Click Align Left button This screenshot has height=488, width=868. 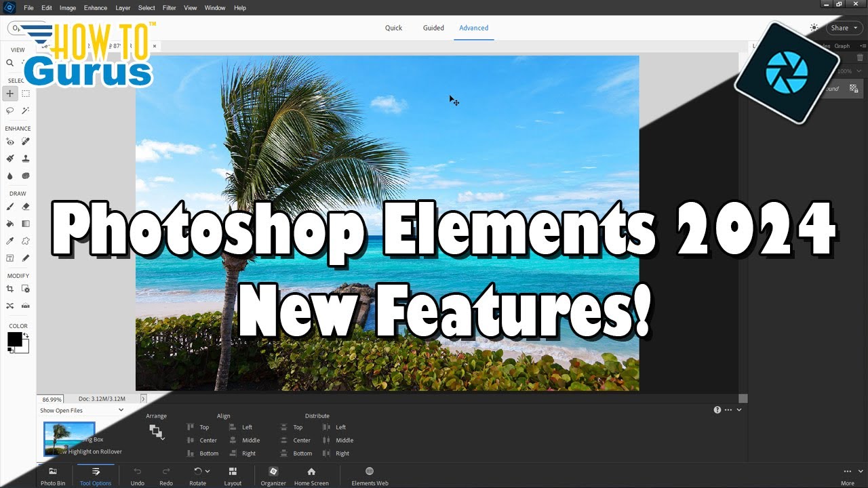[x=241, y=427]
